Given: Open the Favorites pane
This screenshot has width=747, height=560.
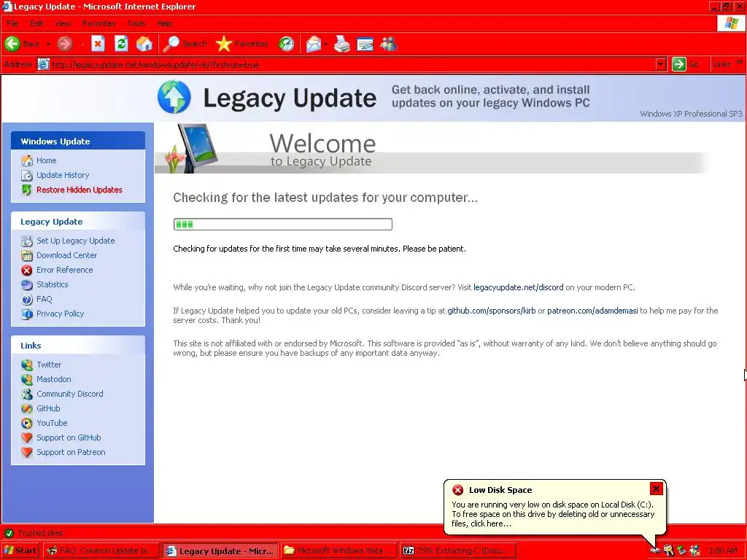Looking at the screenshot, I should coord(242,44).
